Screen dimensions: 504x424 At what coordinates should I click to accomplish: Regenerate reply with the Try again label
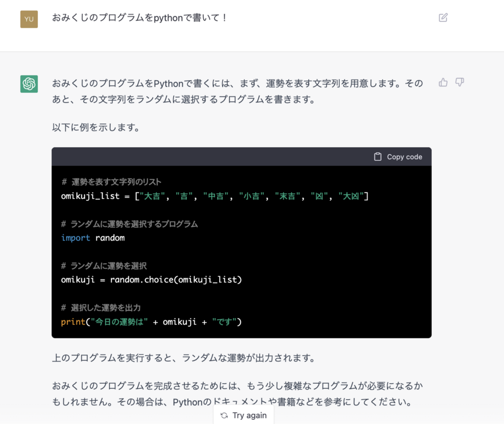[x=250, y=415]
